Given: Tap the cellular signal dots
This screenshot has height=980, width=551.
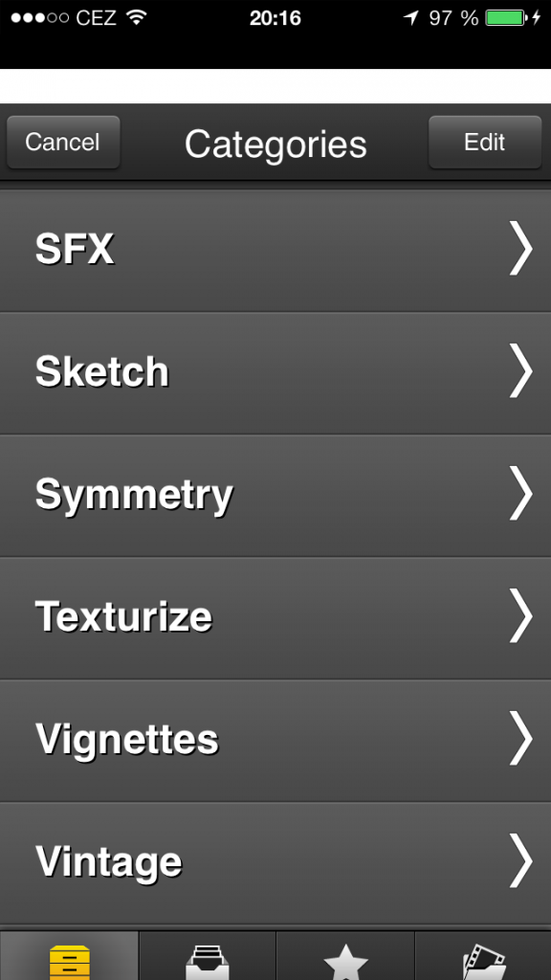Looking at the screenshot, I should [39, 18].
